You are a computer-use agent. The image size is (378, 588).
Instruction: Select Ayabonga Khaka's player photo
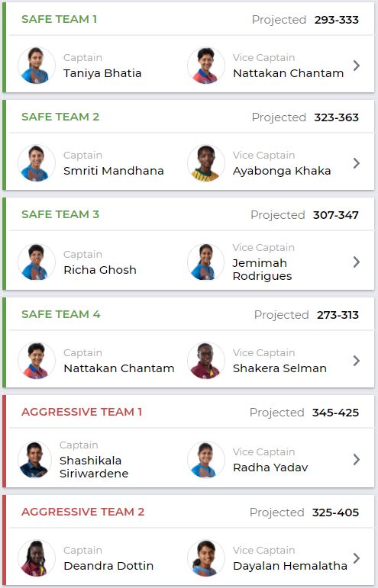click(206, 163)
